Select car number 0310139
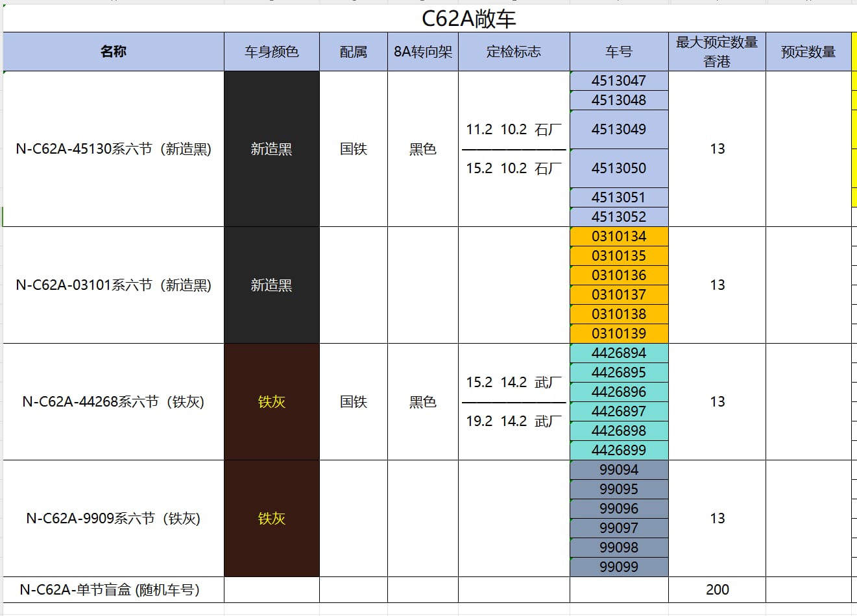The image size is (857, 616). (x=619, y=334)
